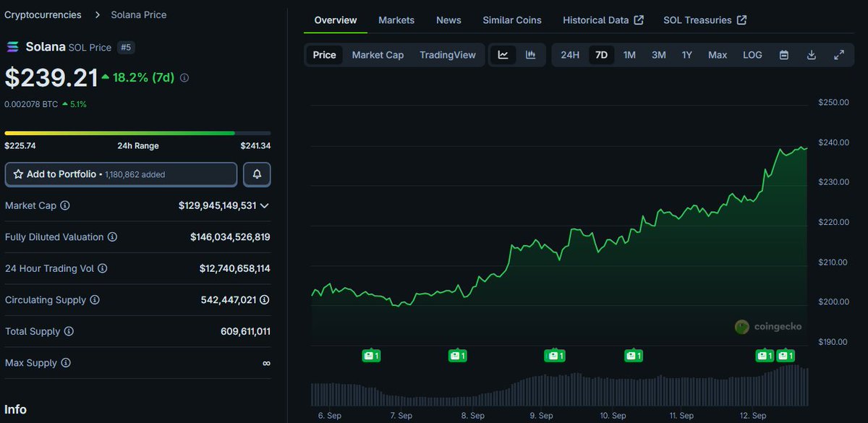Click Add to Portfolio button
Viewport: 868px width, 423px height.
[x=122, y=174]
